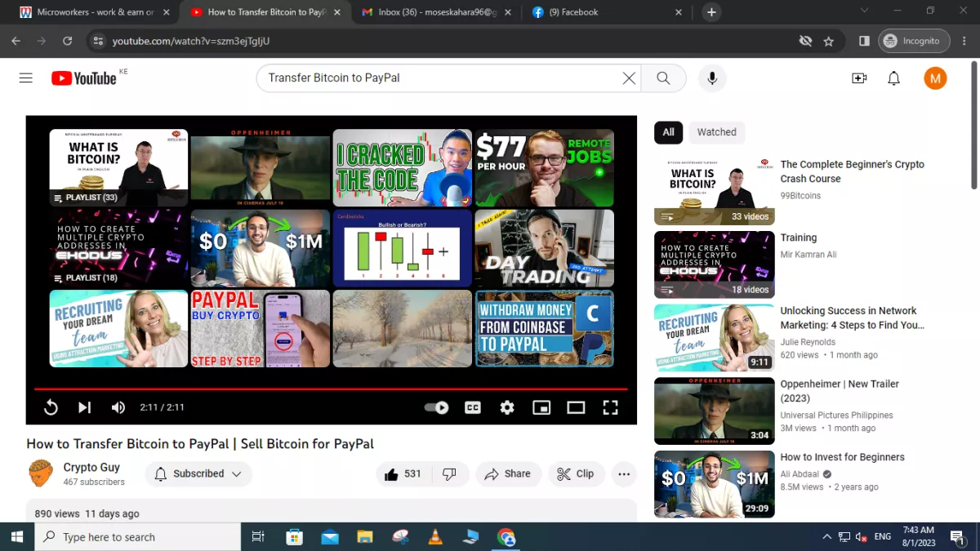This screenshot has width=980, height=551.
Task: Open the more actions three-dot menu
Action: tap(624, 473)
